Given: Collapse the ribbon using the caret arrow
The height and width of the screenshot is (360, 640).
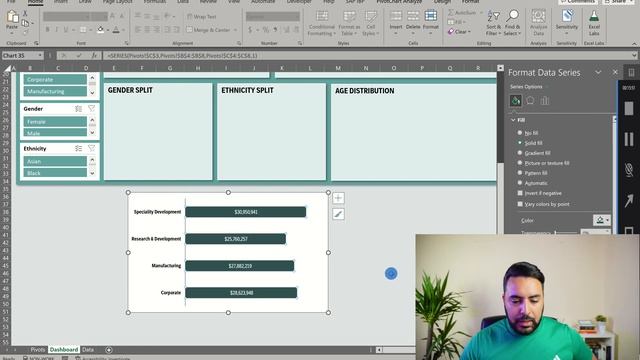Looking at the screenshot, I should coord(634,43).
